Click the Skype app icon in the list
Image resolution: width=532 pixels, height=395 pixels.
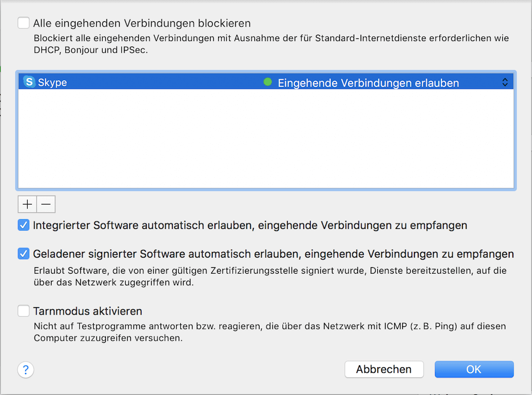click(29, 82)
